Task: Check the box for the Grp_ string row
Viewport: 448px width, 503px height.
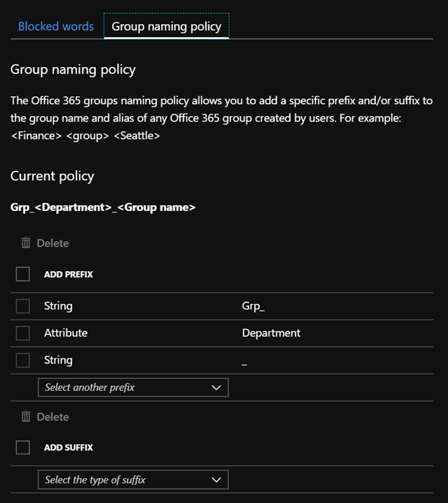Action: point(23,306)
